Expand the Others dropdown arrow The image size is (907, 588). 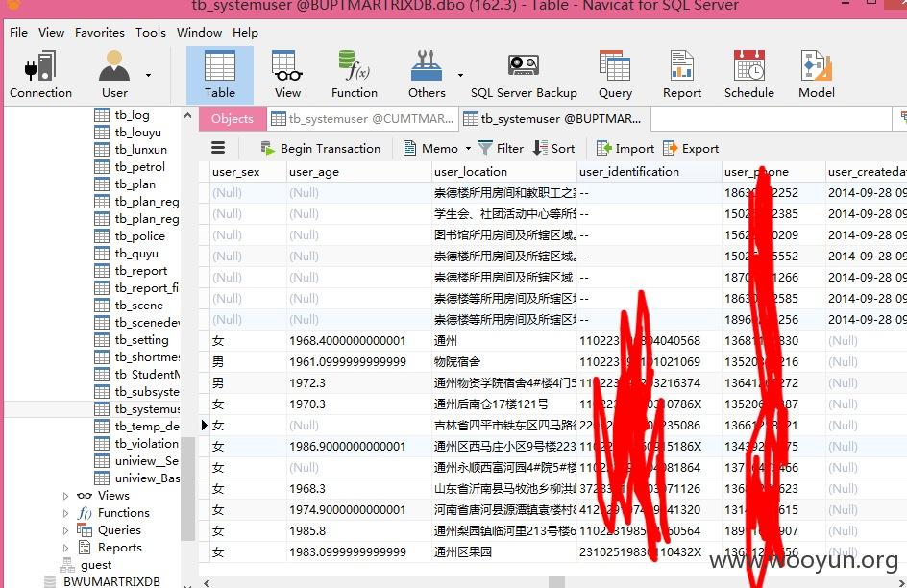tap(460, 75)
